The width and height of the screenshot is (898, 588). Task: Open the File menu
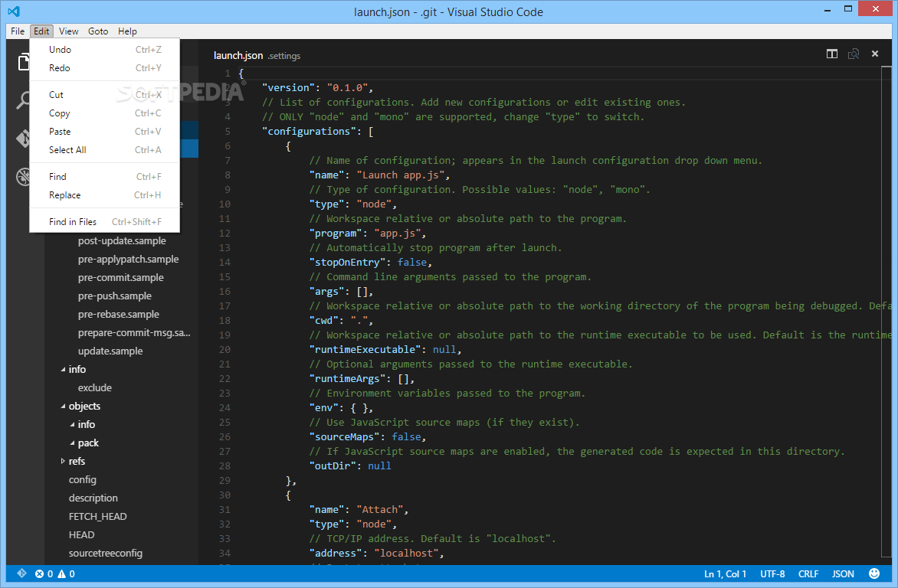click(x=18, y=31)
